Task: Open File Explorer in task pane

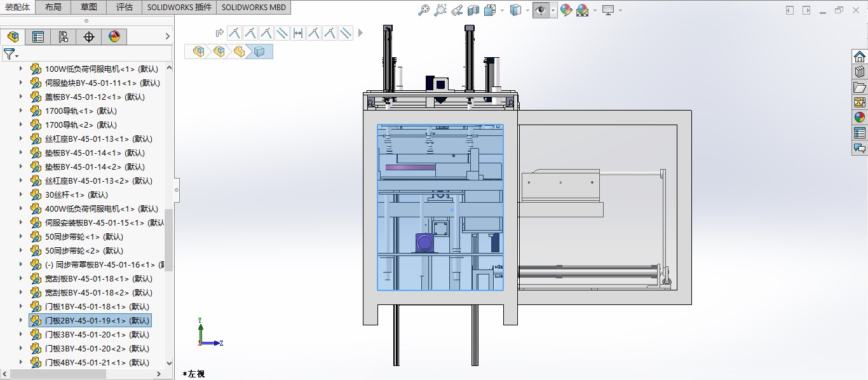Action: pyautogui.click(x=860, y=87)
